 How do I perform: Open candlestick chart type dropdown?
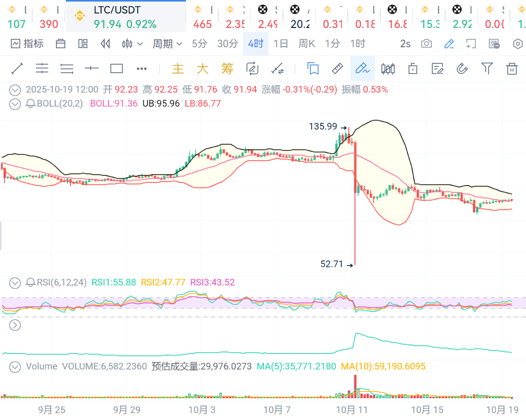(x=132, y=44)
